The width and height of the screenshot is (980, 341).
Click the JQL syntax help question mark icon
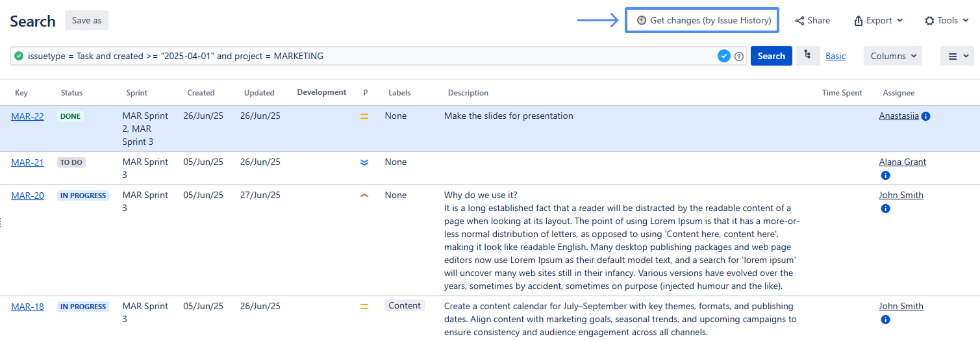[x=739, y=57]
